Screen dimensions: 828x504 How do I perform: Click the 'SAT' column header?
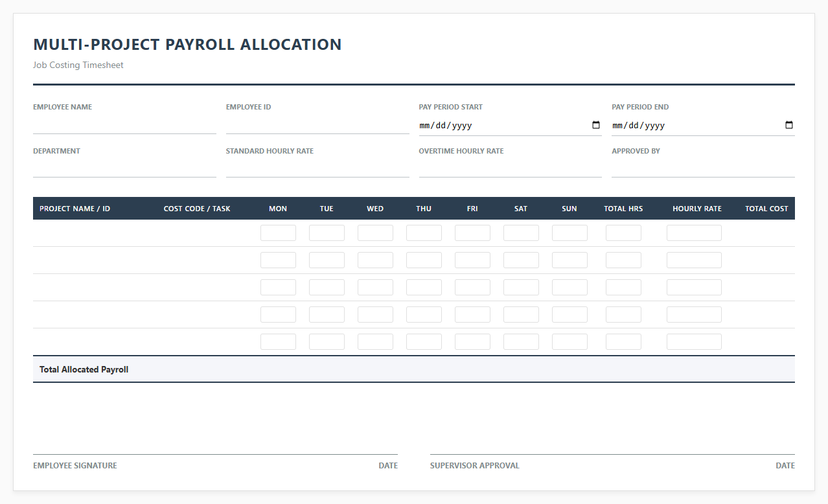[521, 209]
